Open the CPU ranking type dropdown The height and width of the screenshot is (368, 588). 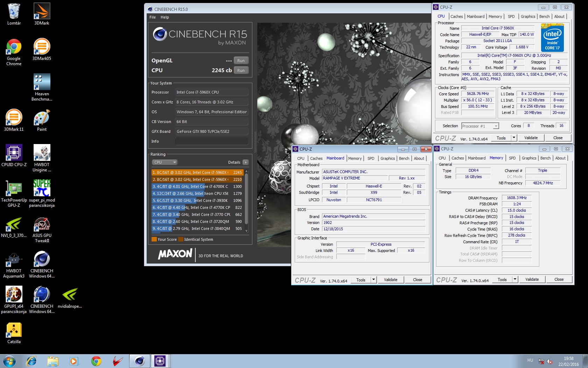click(165, 162)
